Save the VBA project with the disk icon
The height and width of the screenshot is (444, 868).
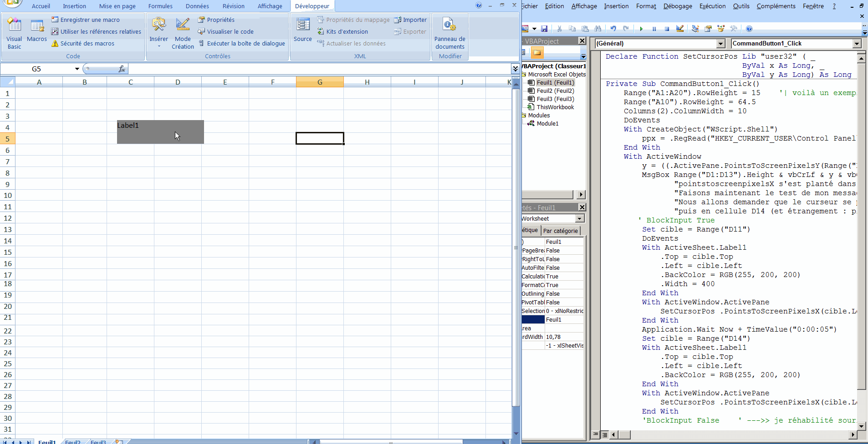(544, 29)
